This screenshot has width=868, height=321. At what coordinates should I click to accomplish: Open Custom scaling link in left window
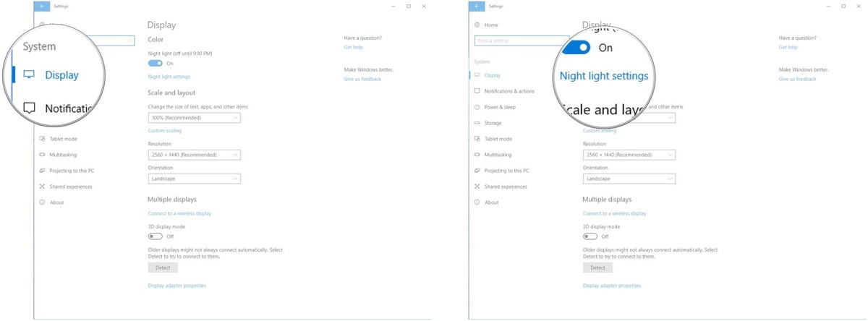[x=165, y=131]
